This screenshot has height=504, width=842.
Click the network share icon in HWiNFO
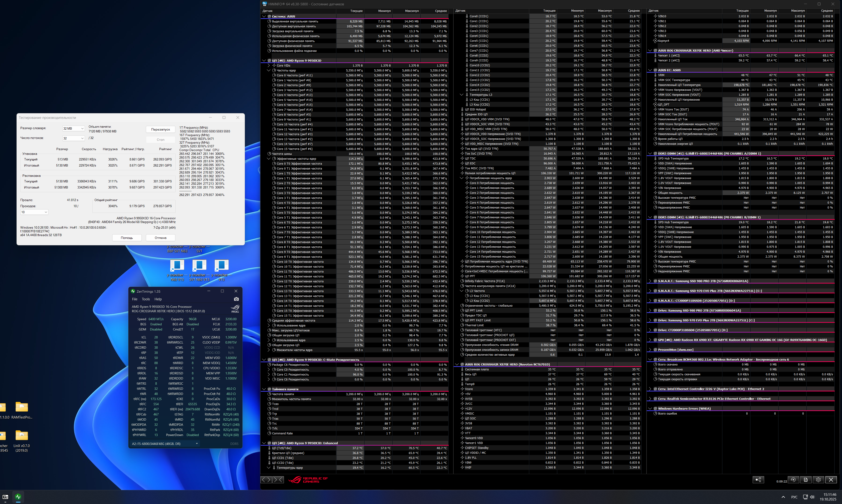758,479
